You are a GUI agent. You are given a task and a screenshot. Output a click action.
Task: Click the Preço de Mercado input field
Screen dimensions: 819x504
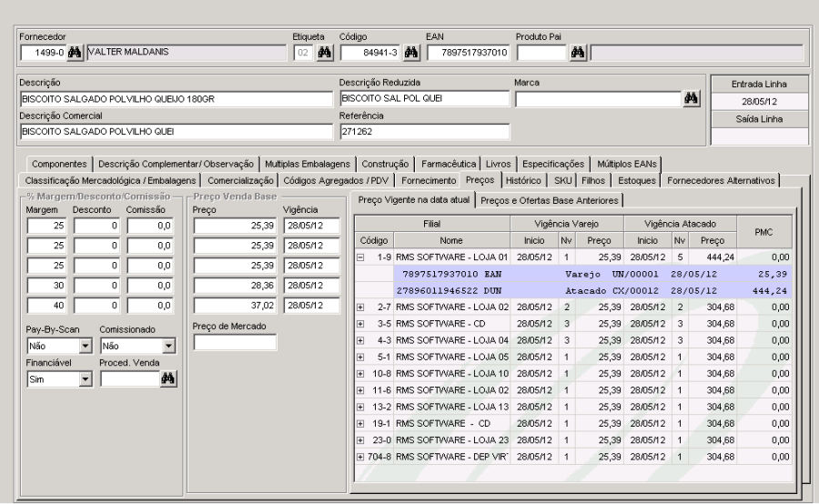point(235,342)
